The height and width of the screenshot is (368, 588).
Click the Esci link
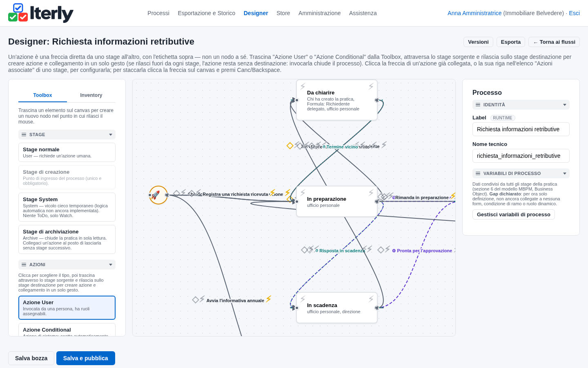pos(574,13)
